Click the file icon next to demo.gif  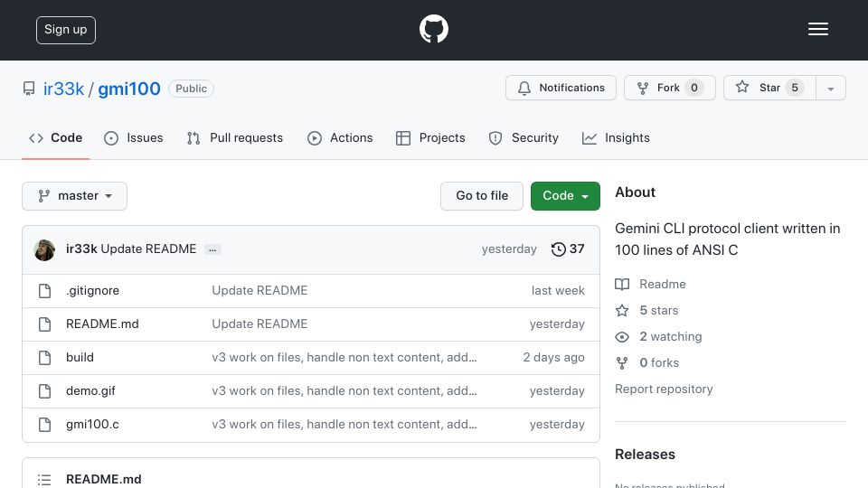[45, 391]
